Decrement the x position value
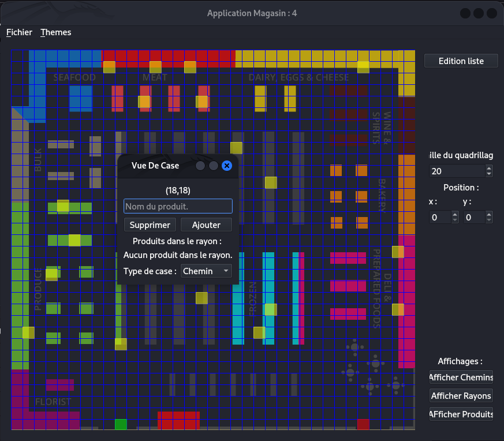Viewport: 504px width, 441px height. 455,220
